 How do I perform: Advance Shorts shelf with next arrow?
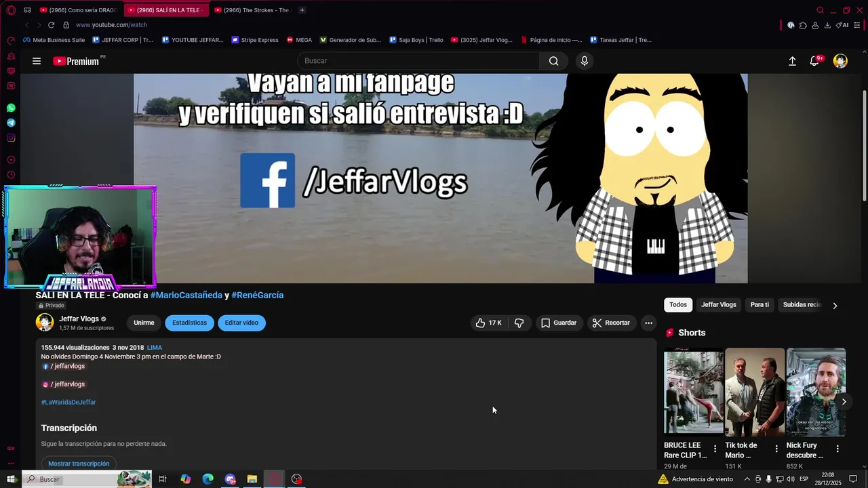(844, 401)
